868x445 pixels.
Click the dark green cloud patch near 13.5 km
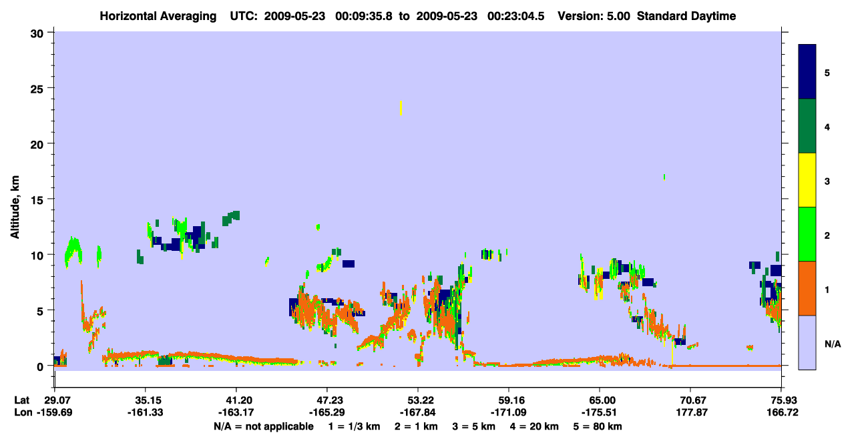(x=231, y=217)
